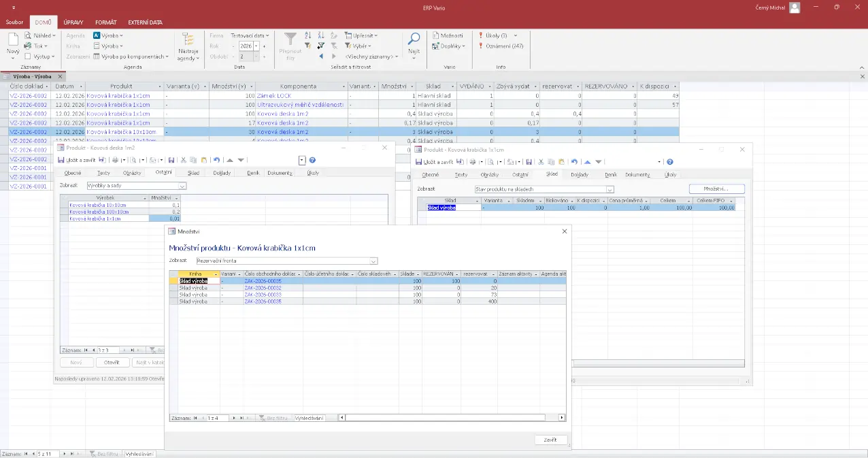Open the ZAK-2026-00032 document link

pos(263,288)
